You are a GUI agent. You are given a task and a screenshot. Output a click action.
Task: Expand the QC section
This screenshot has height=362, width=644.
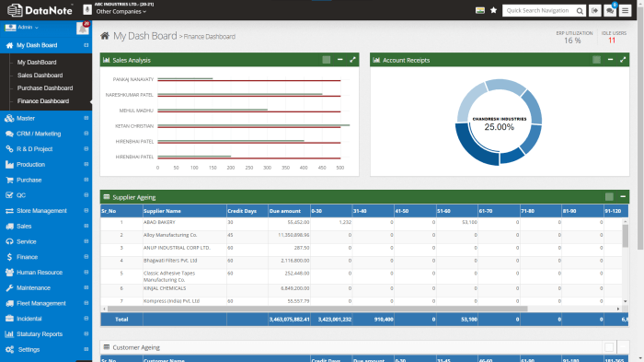point(86,195)
